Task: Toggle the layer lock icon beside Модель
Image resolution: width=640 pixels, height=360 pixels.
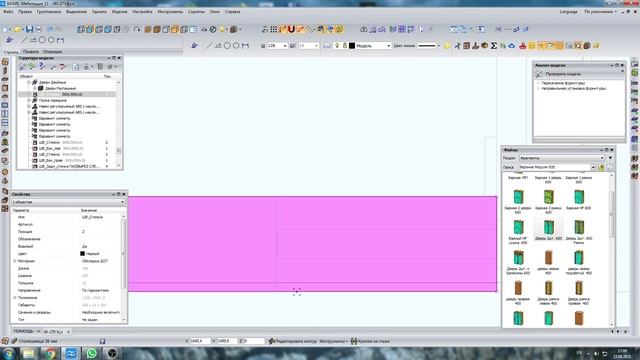Action: tap(344, 46)
